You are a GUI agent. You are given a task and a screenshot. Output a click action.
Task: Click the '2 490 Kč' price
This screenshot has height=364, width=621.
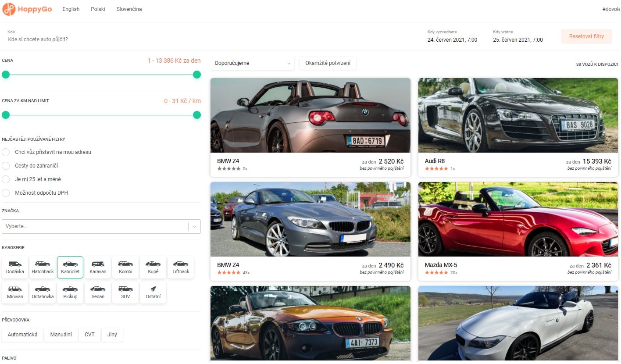tap(391, 265)
